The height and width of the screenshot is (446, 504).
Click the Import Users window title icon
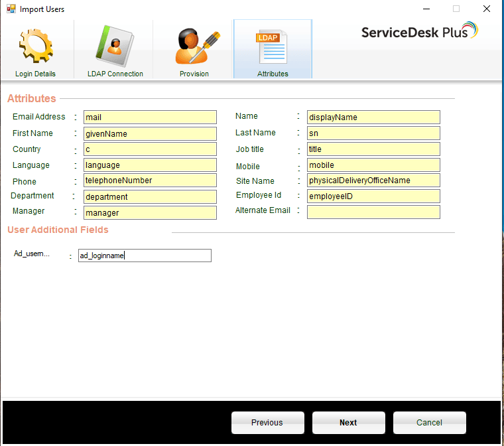[x=11, y=9]
